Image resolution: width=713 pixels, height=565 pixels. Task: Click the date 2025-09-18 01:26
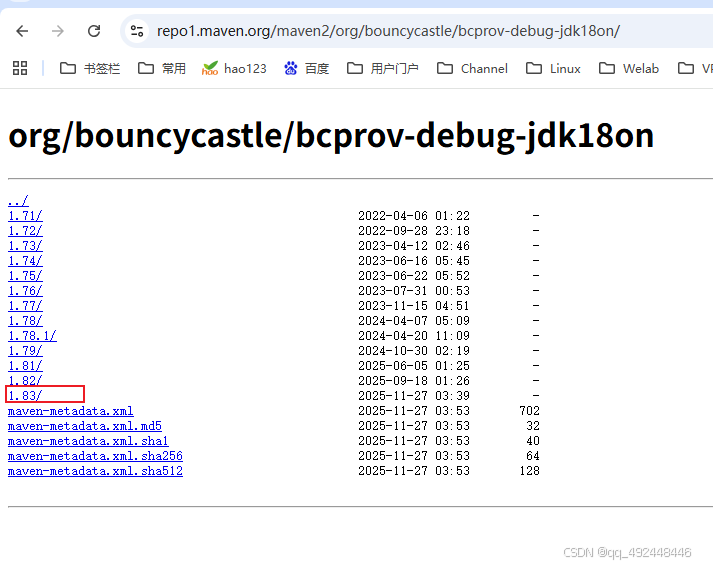[x=414, y=380]
